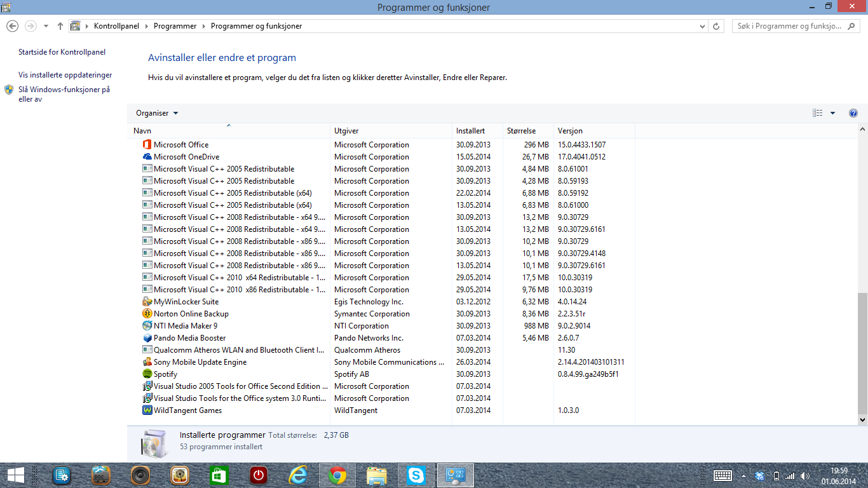Open Vis installerte oppdateringer link
The height and width of the screenshot is (488, 868).
tap(65, 75)
